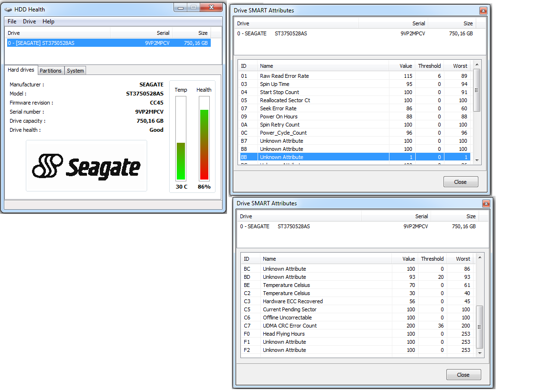Click the scrollbar thumb in upper SMART list
The image size is (540, 392).
(x=477, y=90)
